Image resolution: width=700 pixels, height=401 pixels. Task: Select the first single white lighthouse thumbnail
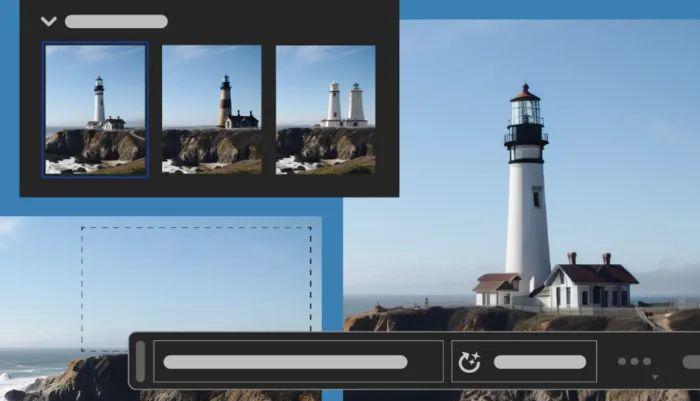click(x=96, y=109)
